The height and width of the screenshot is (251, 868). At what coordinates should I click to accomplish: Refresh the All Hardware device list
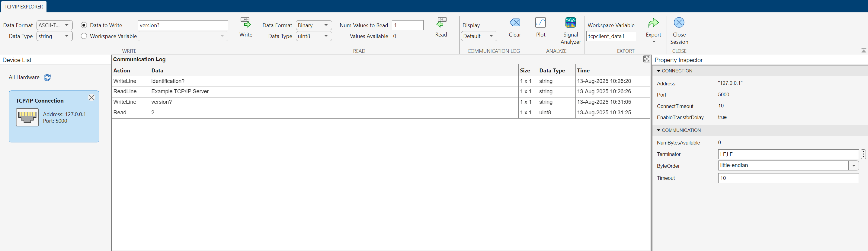pyautogui.click(x=47, y=78)
